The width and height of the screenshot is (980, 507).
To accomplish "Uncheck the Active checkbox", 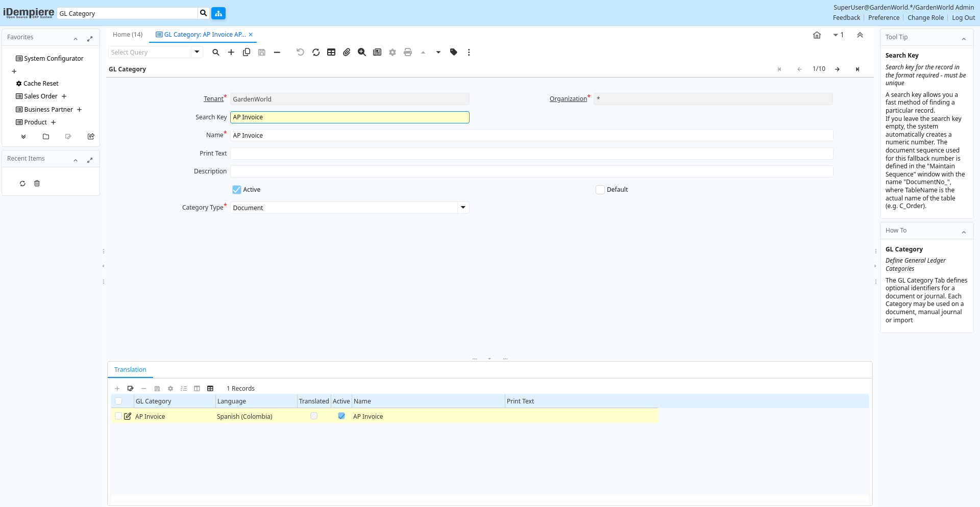I will point(237,190).
